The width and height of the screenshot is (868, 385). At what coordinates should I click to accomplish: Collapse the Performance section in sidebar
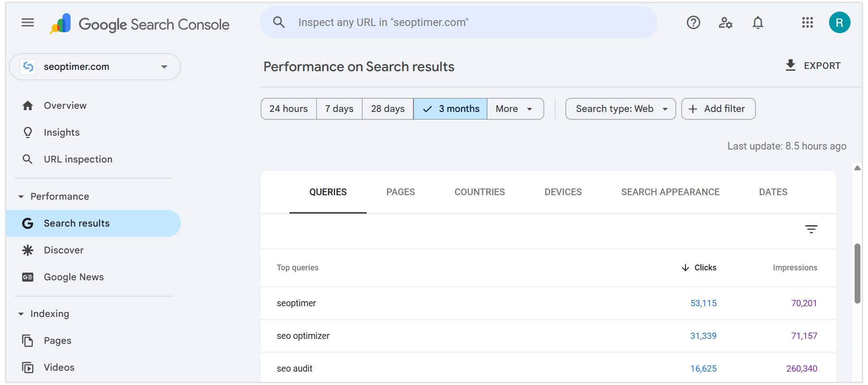pyautogui.click(x=21, y=197)
